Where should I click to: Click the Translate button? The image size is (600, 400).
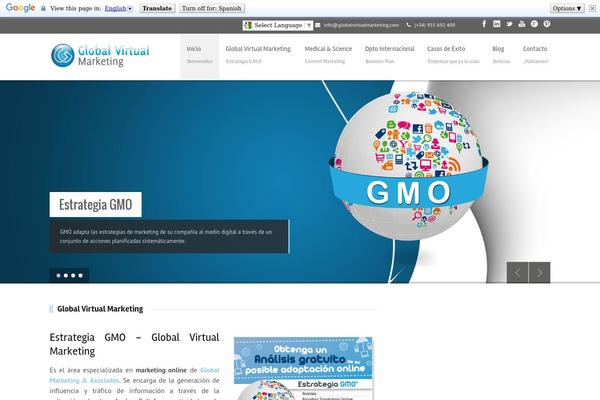click(x=157, y=8)
